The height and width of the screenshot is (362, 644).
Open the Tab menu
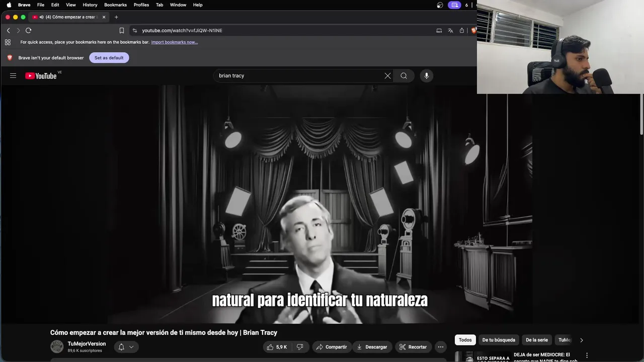click(159, 5)
